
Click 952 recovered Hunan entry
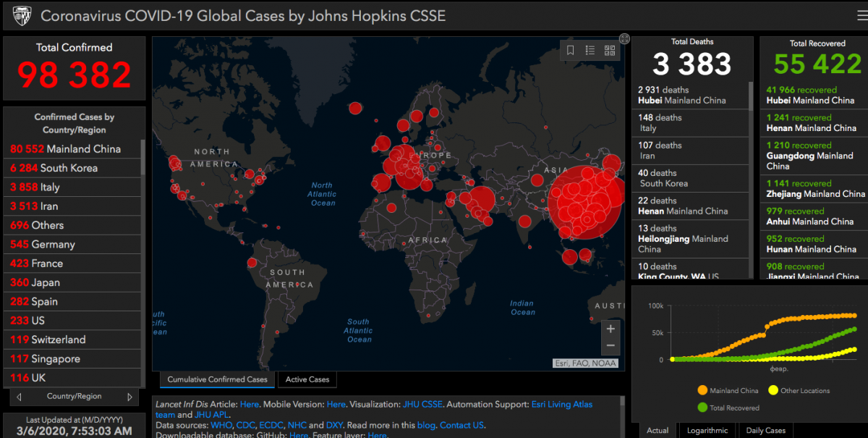pyautogui.click(x=815, y=243)
